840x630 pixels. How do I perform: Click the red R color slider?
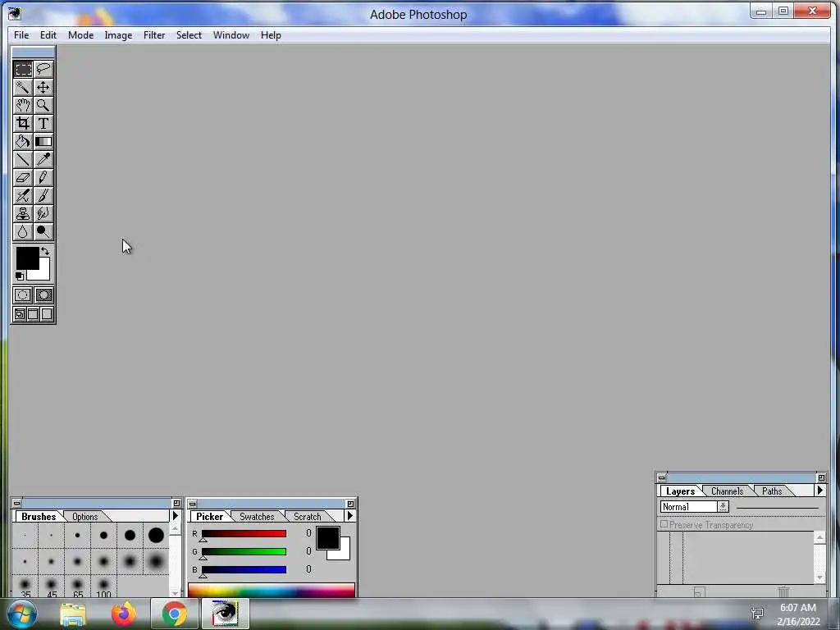(x=244, y=533)
